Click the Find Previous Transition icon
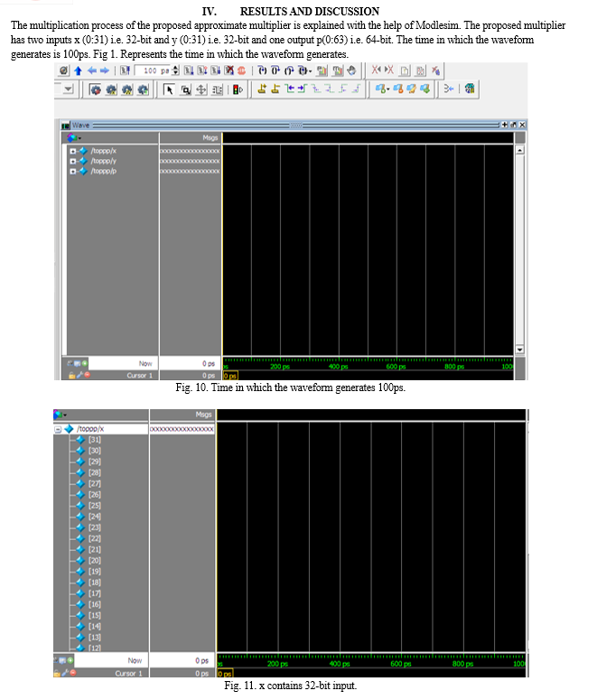The height and width of the screenshot is (700, 597). [289, 89]
